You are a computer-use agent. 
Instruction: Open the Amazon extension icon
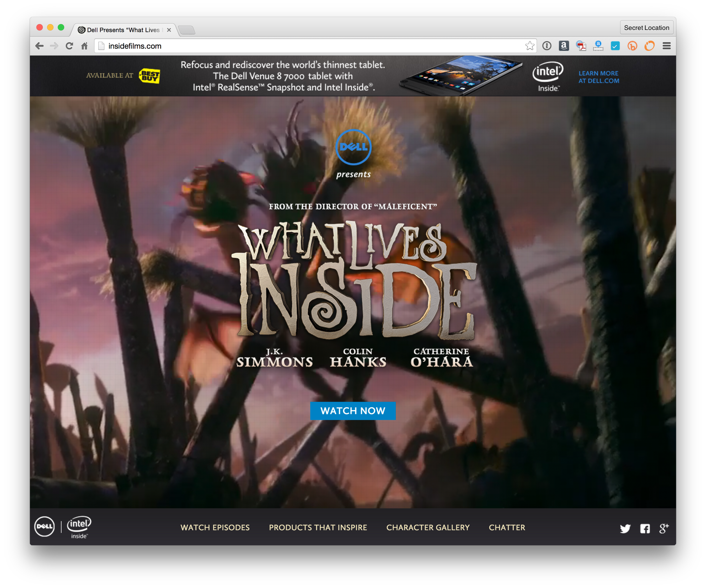(x=564, y=46)
